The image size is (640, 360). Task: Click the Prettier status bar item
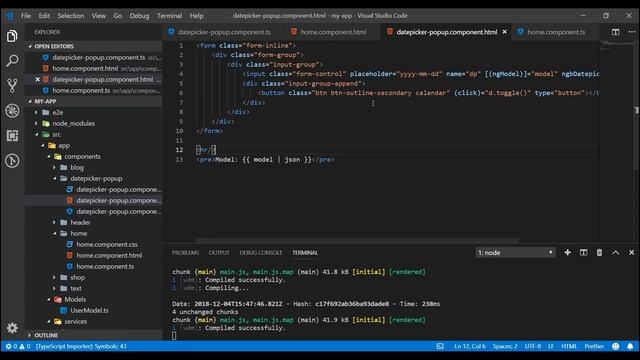tap(594, 346)
